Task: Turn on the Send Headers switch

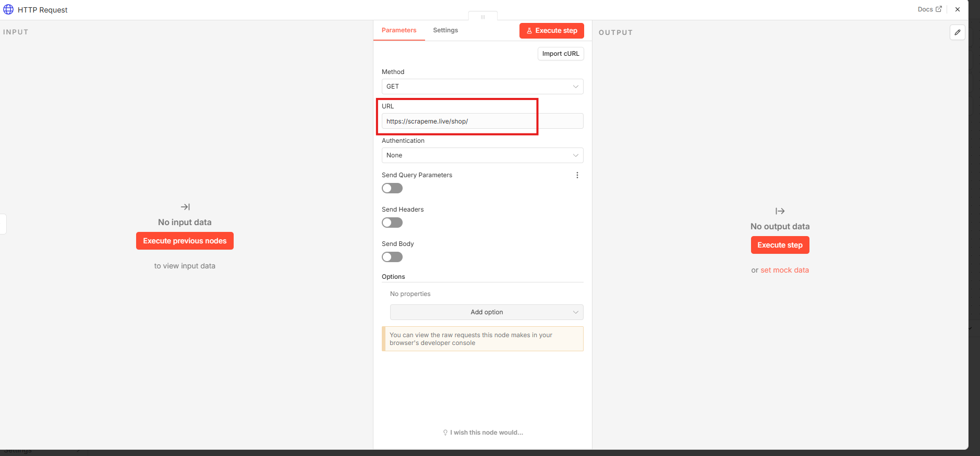Action: click(392, 223)
